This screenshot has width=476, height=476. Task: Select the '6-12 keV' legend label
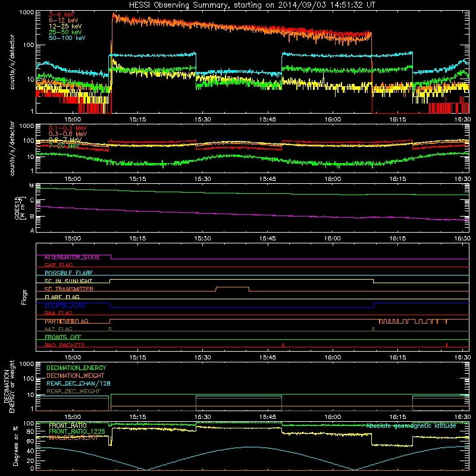[64, 20]
